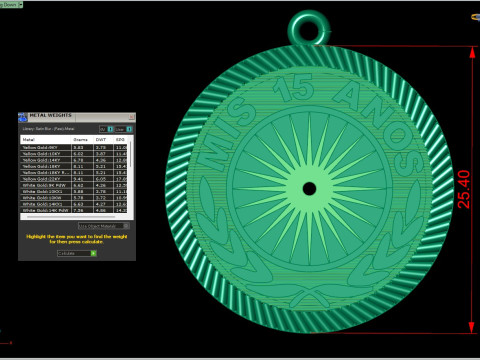This screenshot has height=360, width=480.
Task: Close the Metal Weights panel
Action: pyautogui.click(x=132, y=117)
